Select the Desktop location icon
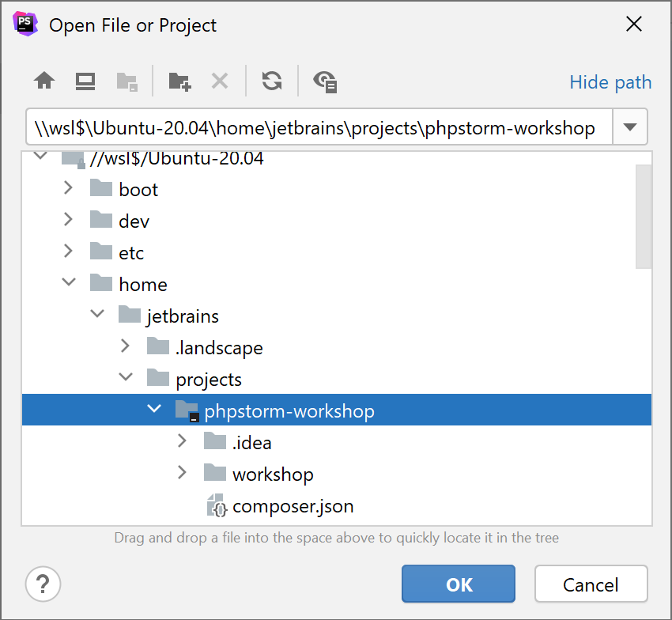Viewport: 672px width, 620px height. click(85, 81)
